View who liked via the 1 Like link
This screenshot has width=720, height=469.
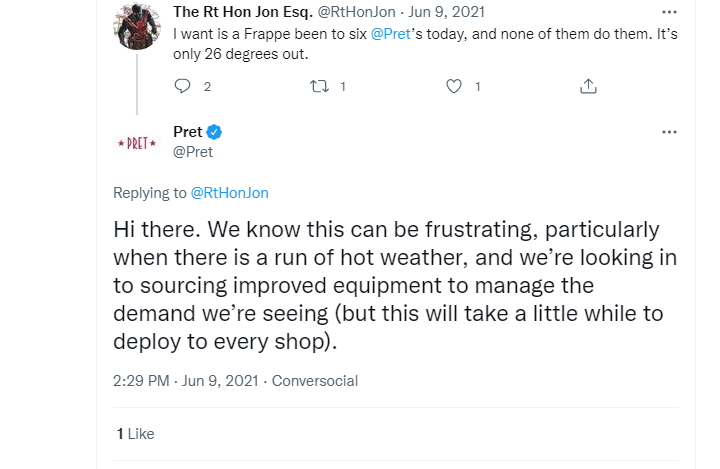coord(136,434)
